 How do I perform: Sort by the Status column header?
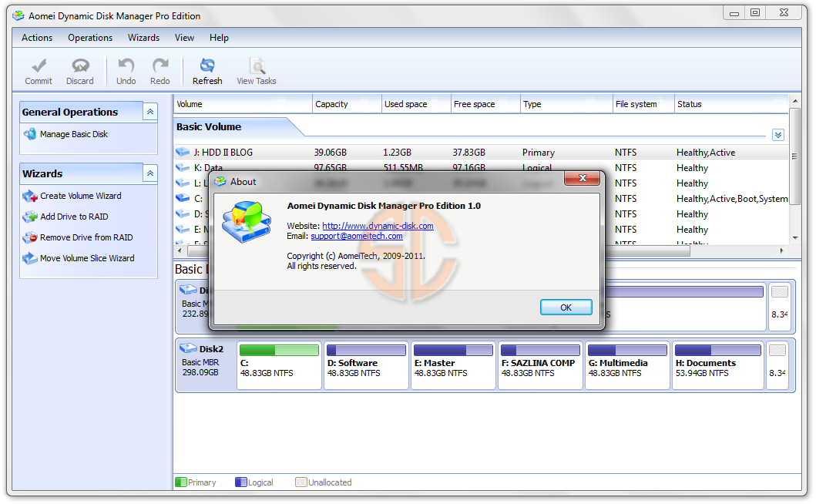[x=731, y=104]
